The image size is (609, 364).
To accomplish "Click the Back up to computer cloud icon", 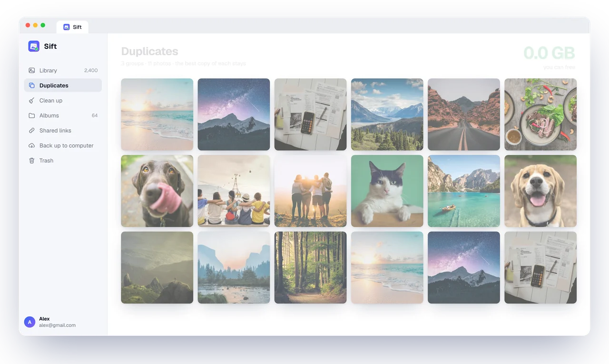I will click(32, 145).
